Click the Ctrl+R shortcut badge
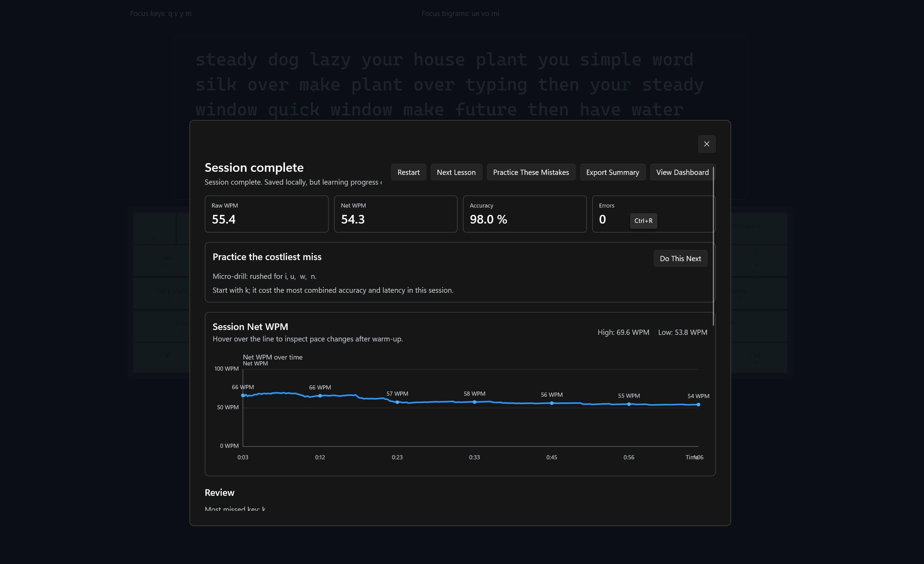 click(643, 221)
